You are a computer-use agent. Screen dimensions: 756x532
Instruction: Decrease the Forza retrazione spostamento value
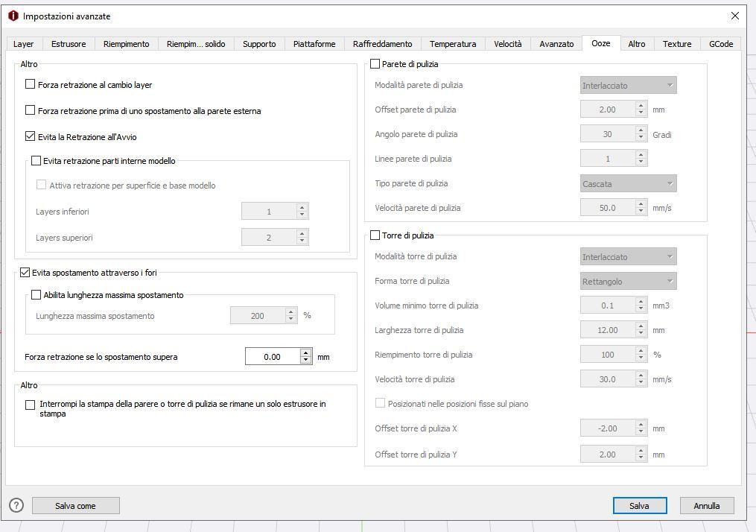click(305, 361)
